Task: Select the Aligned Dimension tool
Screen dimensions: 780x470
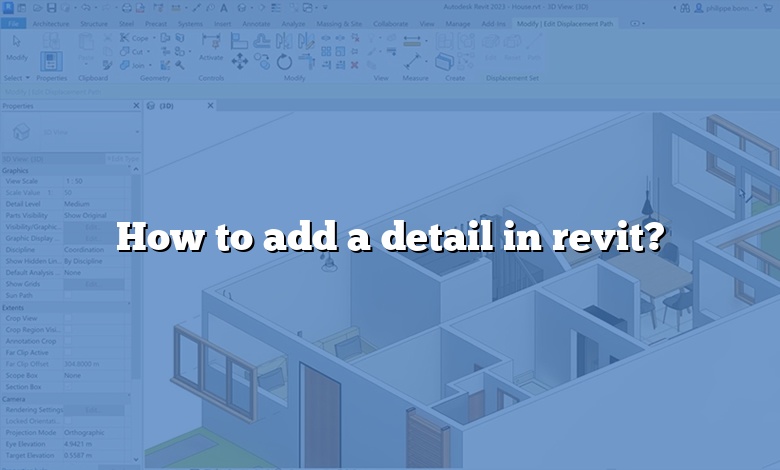Action: (412, 41)
